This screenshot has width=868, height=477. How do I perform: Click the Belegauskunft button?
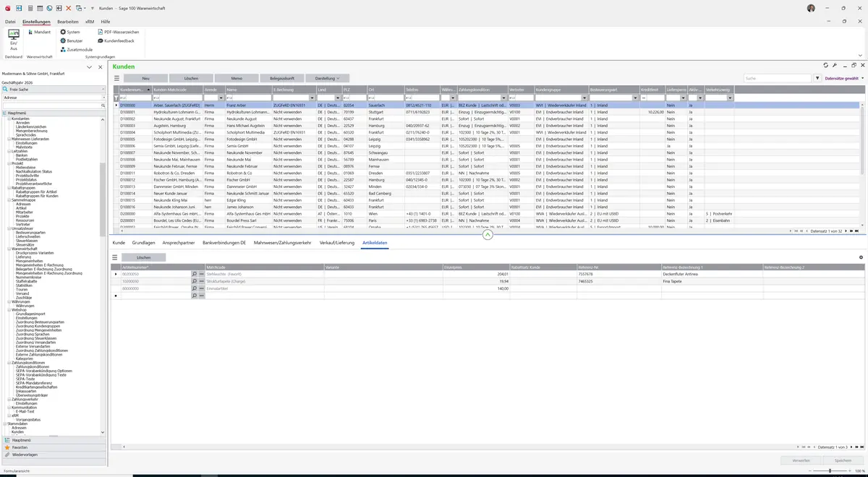point(282,78)
